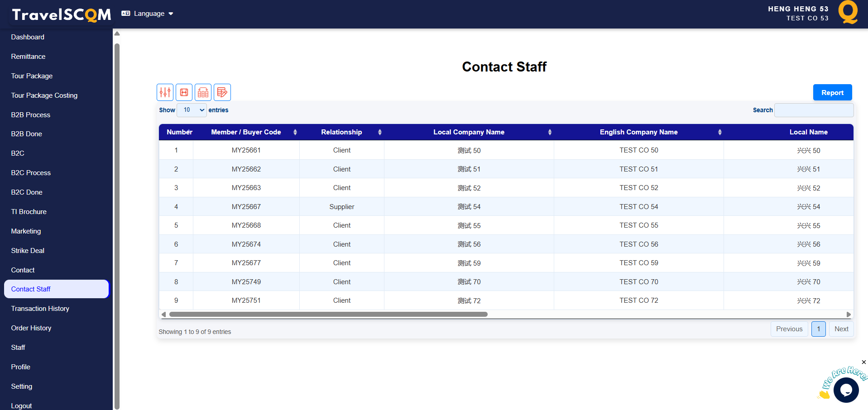Focus the Search input field

click(814, 110)
